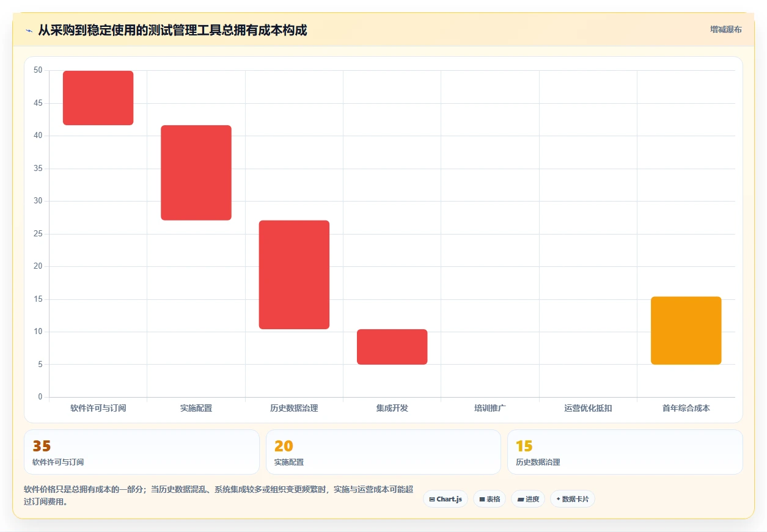Click the value 20 on the data card
The height and width of the screenshot is (532, 767).
pyautogui.click(x=284, y=446)
